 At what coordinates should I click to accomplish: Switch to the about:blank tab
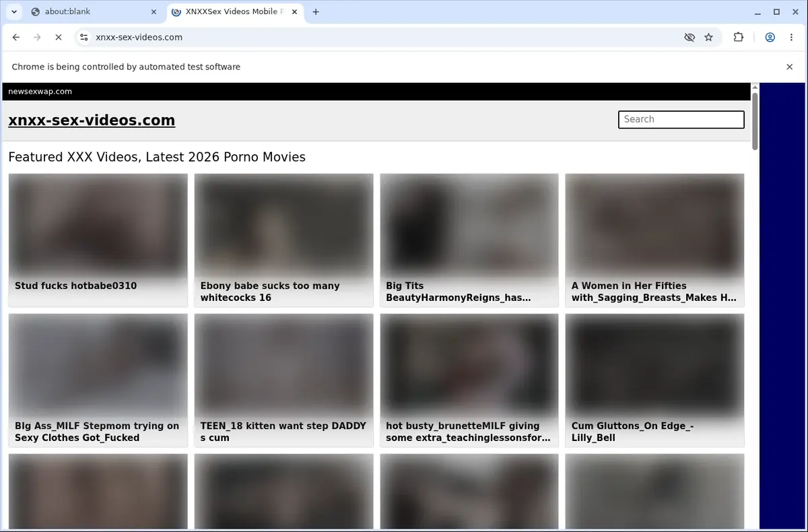coord(94,11)
